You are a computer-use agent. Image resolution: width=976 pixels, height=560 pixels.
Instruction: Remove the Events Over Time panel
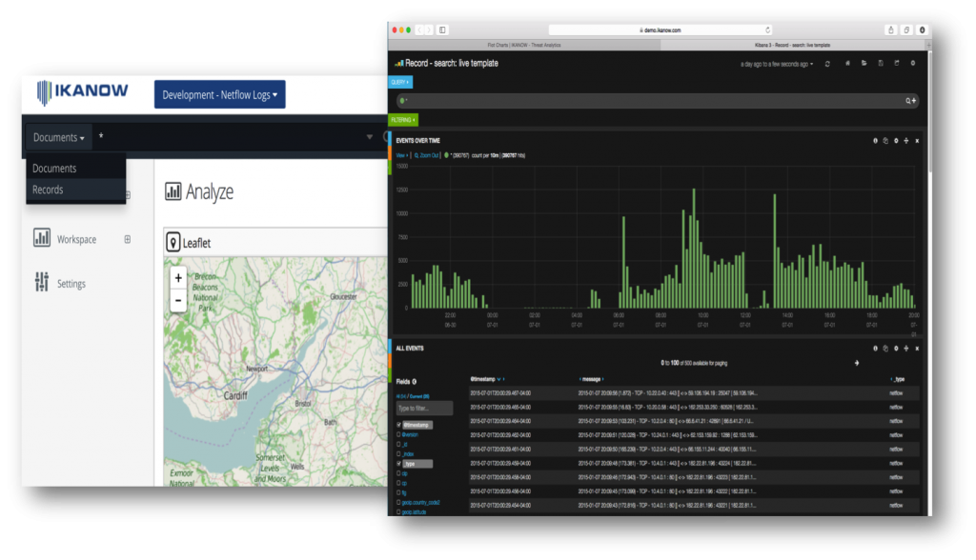coord(917,141)
